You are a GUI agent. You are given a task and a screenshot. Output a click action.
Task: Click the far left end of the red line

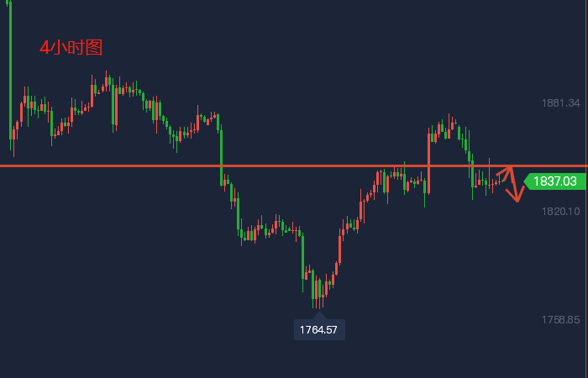[x=3, y=165]
